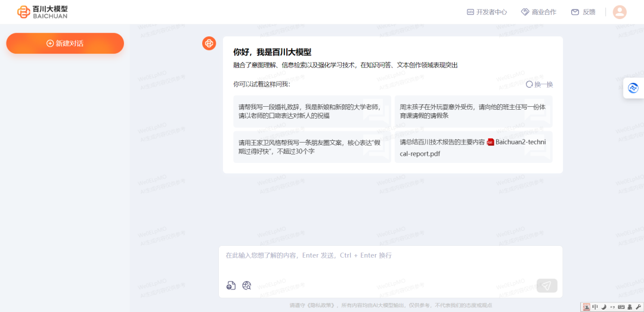644x312 pixels.
Task: Click the greeting title 你好，我是百川大模型
Action: pos(273,52)
